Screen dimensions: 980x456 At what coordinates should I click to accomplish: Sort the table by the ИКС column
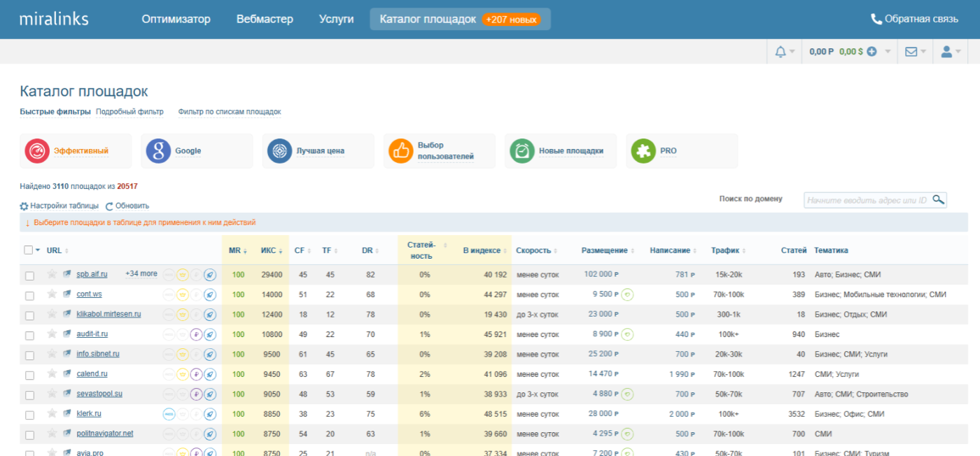273,250
